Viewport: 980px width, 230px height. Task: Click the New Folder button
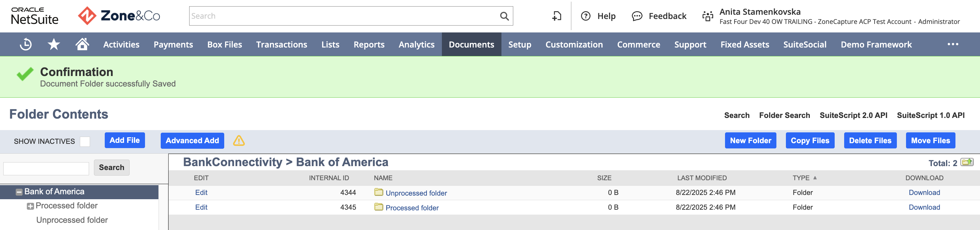750,141
